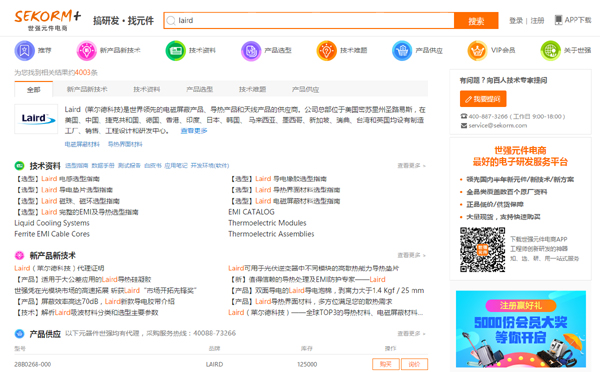Open article about 屏蔽效率高达70dB
The image size is (600, 372).
95,302
